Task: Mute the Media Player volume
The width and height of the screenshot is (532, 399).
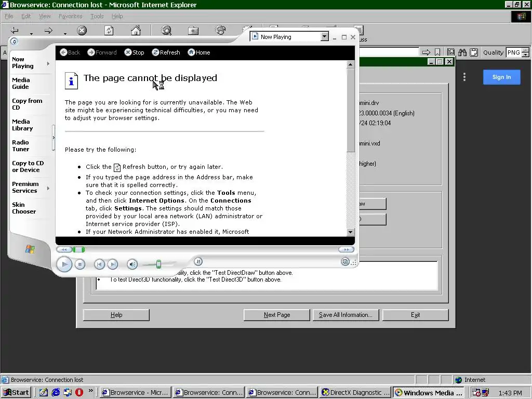Action: 132,264
